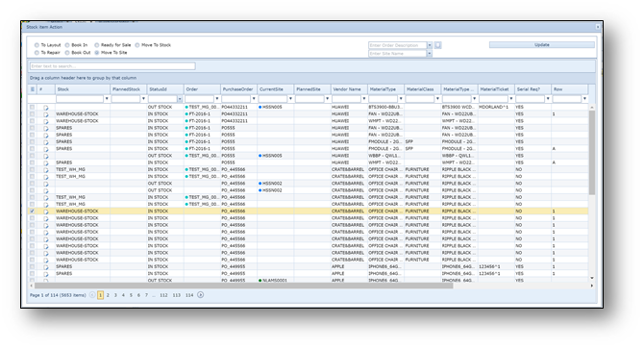The width and height of the screenshot is (644, 349).
Task: Focus the MaterialType column filter text box
Action: coord(384,98)
